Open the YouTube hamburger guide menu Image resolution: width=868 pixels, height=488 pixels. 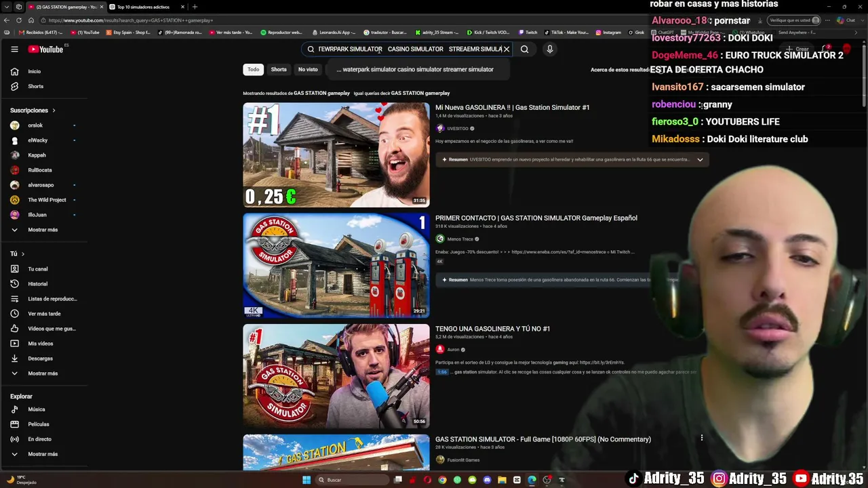14,49
